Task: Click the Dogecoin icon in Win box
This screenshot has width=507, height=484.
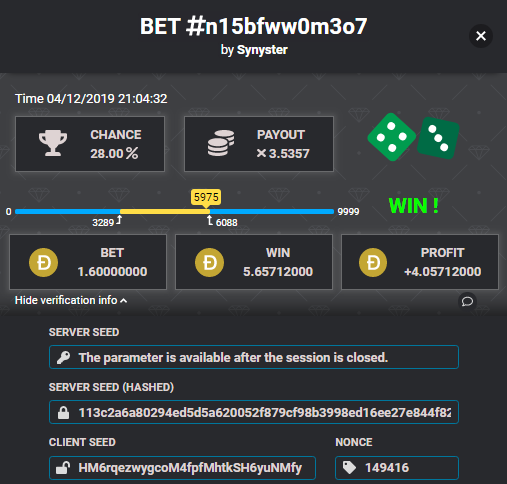Action: [x=209, y=262]
